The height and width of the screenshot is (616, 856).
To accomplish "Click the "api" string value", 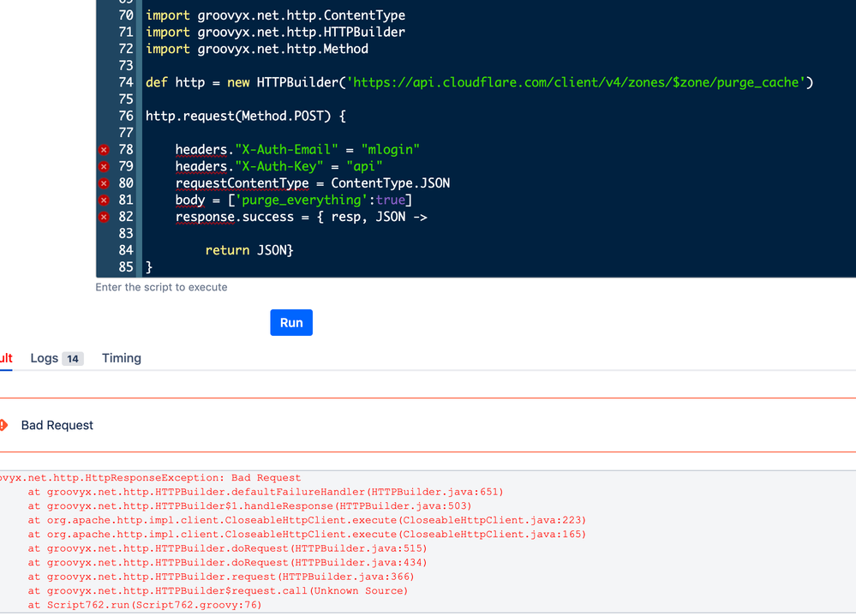I will click(364, 166).
